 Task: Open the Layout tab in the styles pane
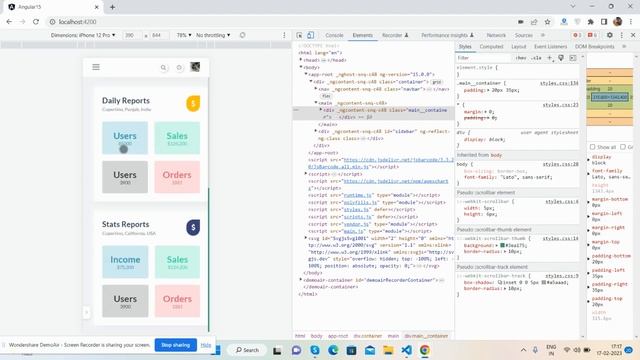point(518,47)
